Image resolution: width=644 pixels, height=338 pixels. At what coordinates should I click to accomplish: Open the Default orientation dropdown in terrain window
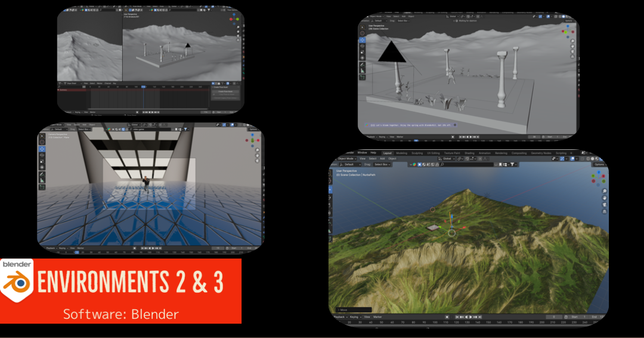tap(350, 164)
